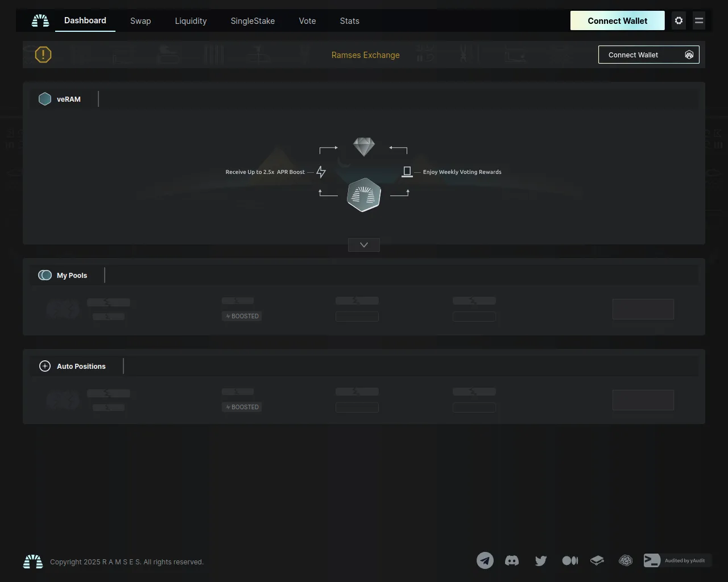Open the Medium link in footer

click(570, 560)
